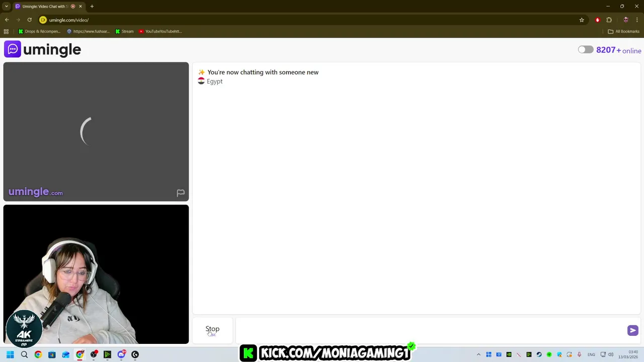
Task: Open the Drops & Récompen... bookmark
Action: click(x=39, y=31)
